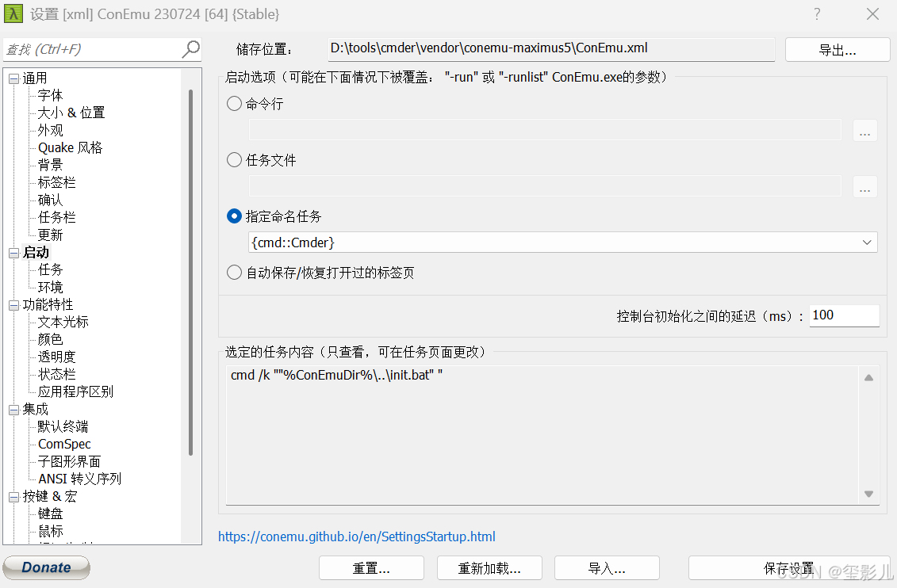Open the 应用程序区别 settings page
The image size is (897, 588).
[75, 391]
